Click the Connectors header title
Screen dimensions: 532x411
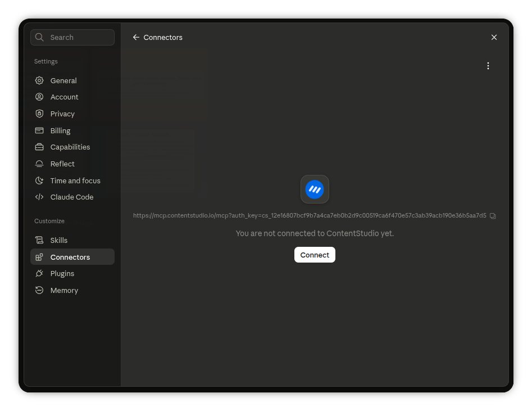pyautogui.click(x=163, y=37)
